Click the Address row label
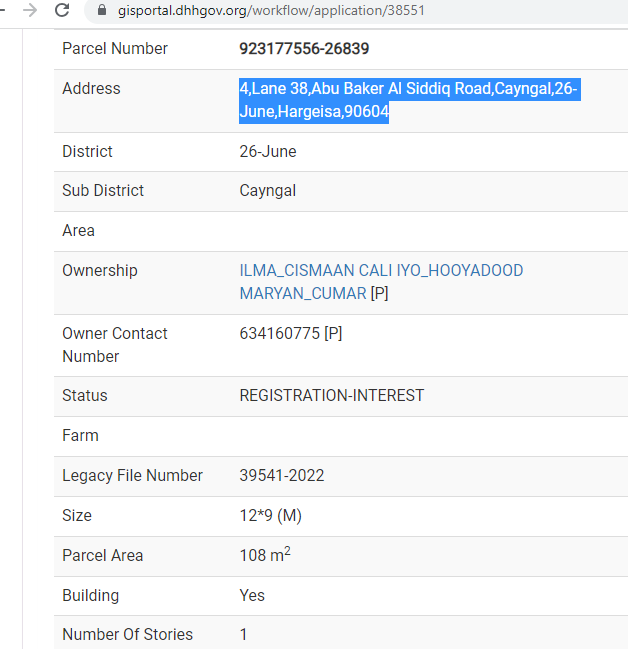Viewport: 628px width, 649px height. 91,89
